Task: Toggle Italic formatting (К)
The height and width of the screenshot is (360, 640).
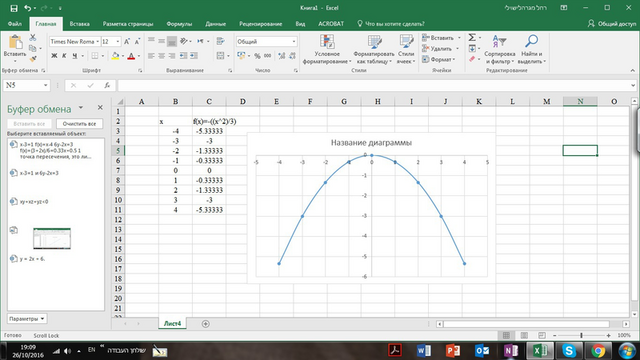Action: pos(64,56)
